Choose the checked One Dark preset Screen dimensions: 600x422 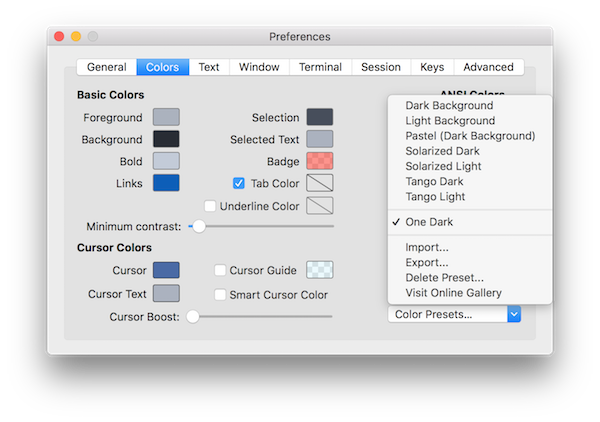[x=470, y=222]
